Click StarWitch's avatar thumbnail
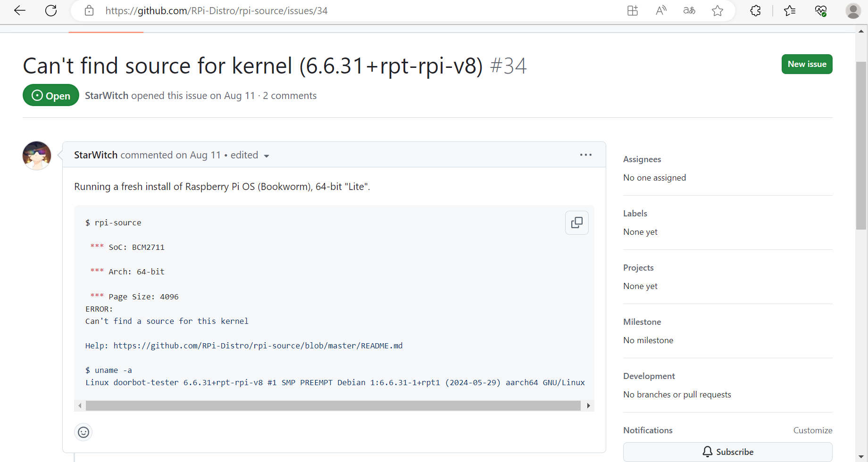The height and width of the screenshot is (462, 868). tap(37, 156)
